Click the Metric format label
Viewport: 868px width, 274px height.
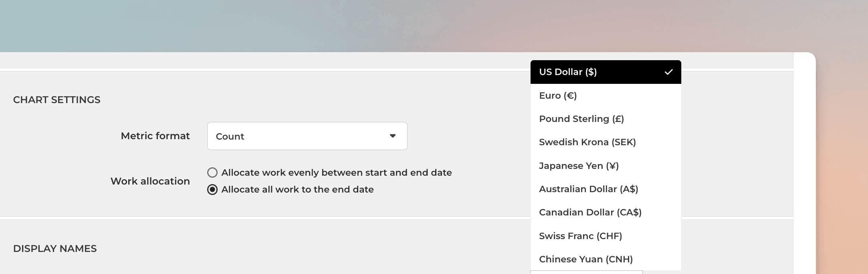pyautogui.click(x=155, y=136)
